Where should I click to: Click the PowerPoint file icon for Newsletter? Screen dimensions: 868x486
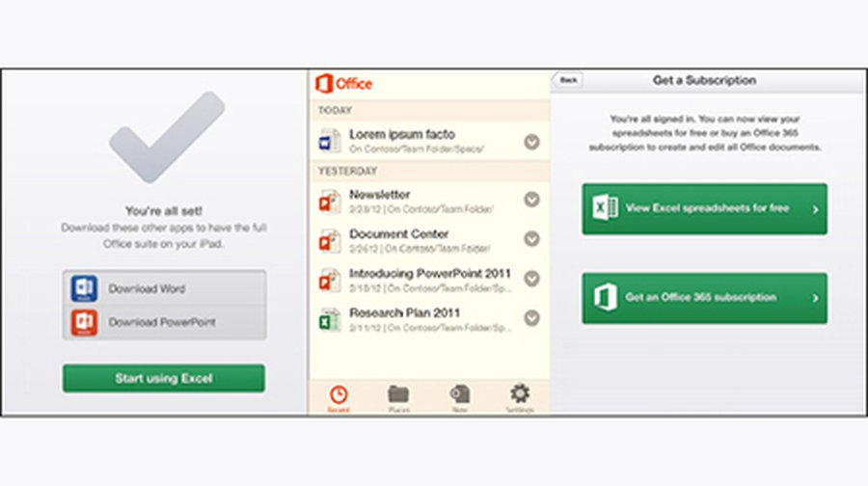click(330, 201)
